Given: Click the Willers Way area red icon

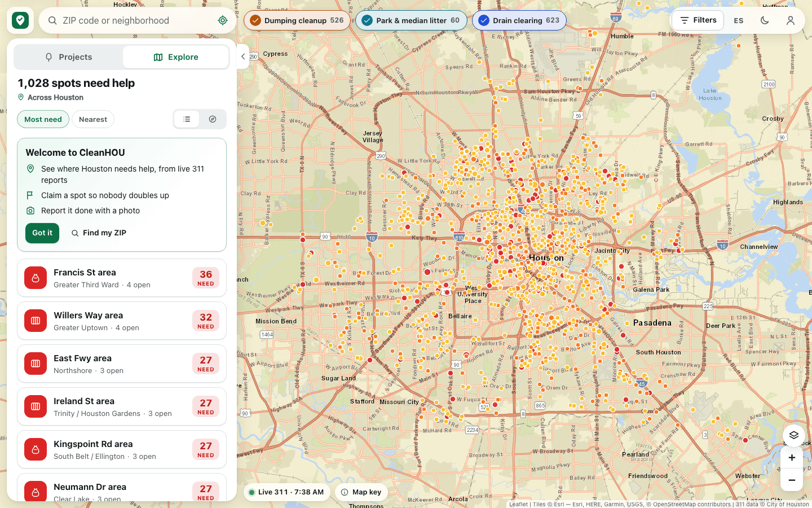Looking at the screenshot, I should coord(36,321).
